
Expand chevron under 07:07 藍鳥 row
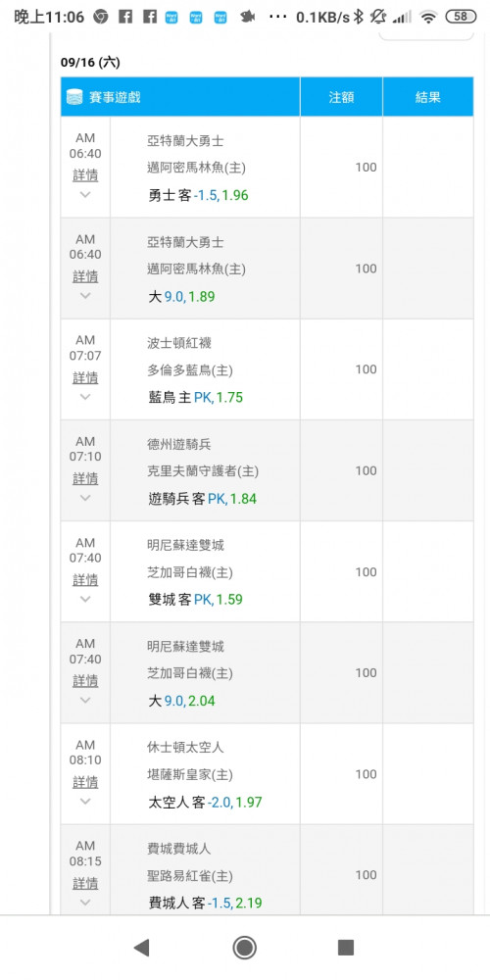click(x=85, y=397)
